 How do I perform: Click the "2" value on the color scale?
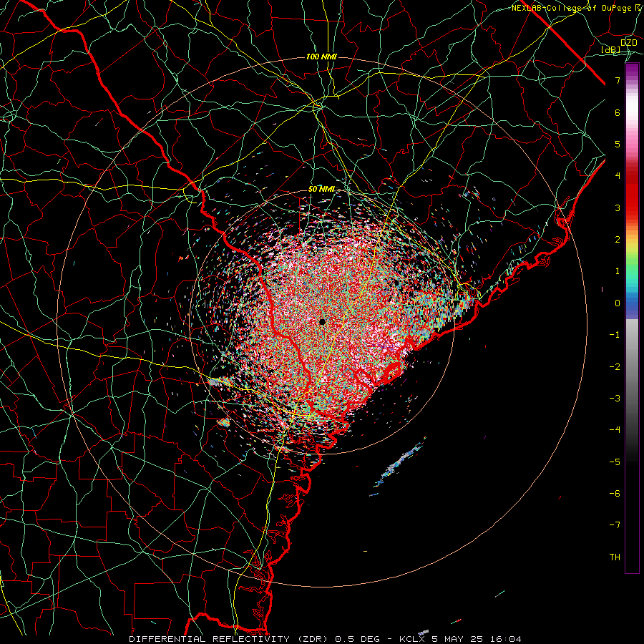(618, 240)
